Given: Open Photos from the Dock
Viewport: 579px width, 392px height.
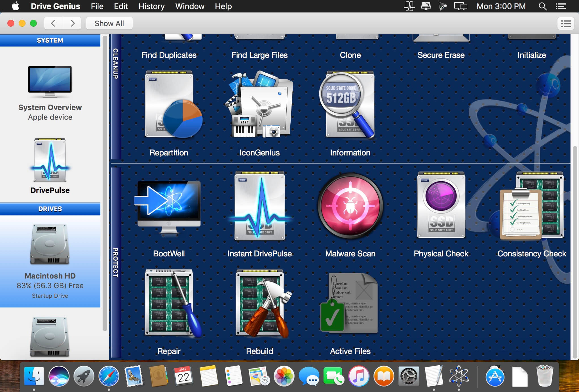Looking at the screenshot, I should coord(284,376).
